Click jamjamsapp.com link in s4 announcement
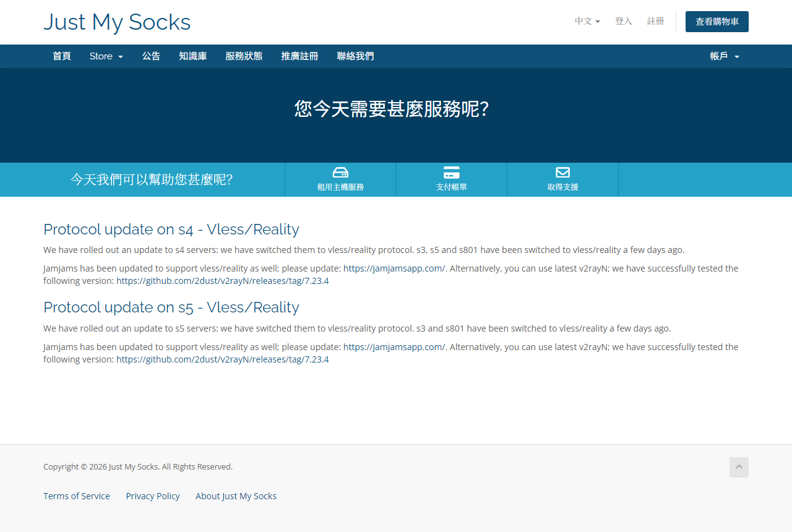This screenshot has width=792, height=532. point(394,268)
